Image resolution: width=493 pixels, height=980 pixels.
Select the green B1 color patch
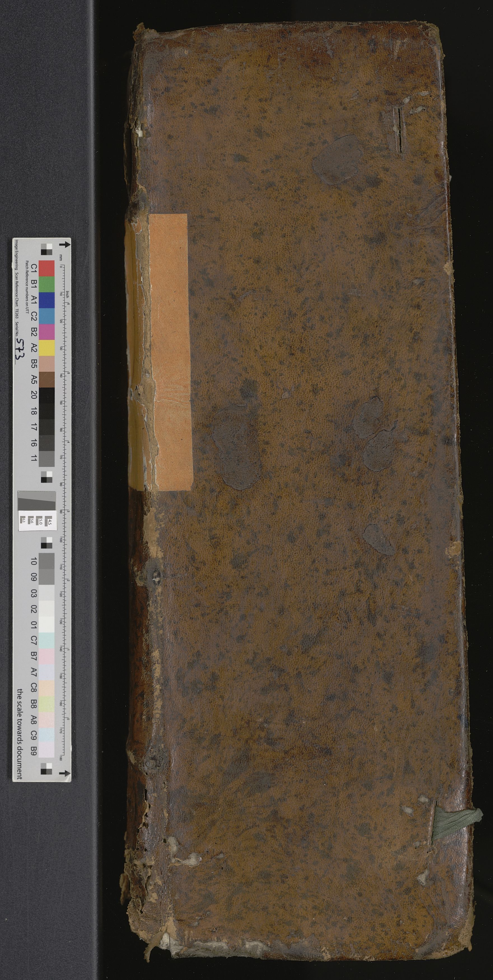[46, 284]
